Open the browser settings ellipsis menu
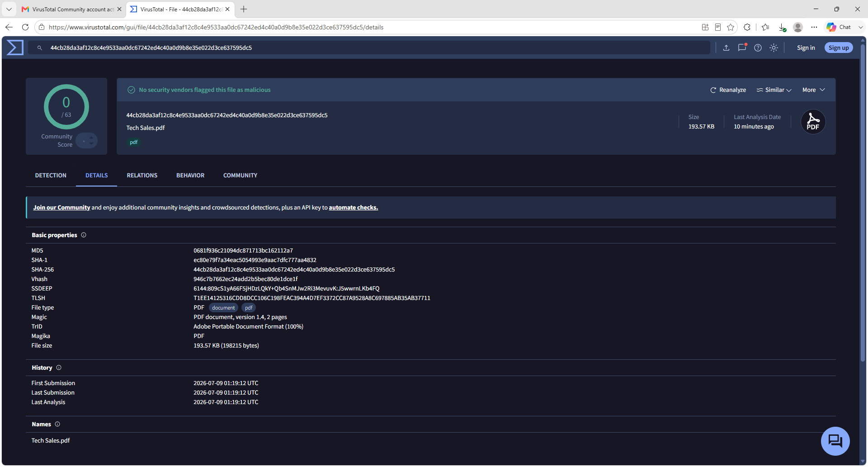868x467 pixels. 814,27
